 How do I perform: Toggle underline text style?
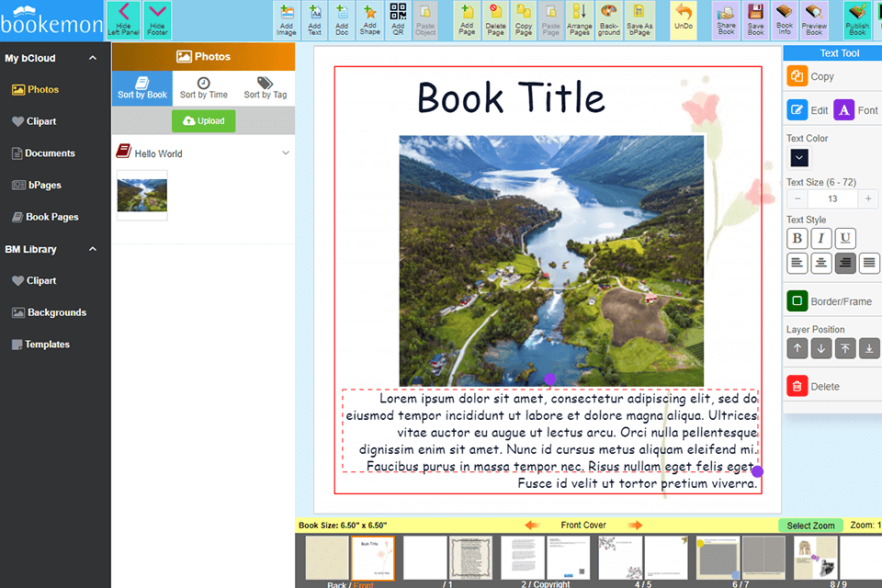pyautogui.click(x=845, y=239)
